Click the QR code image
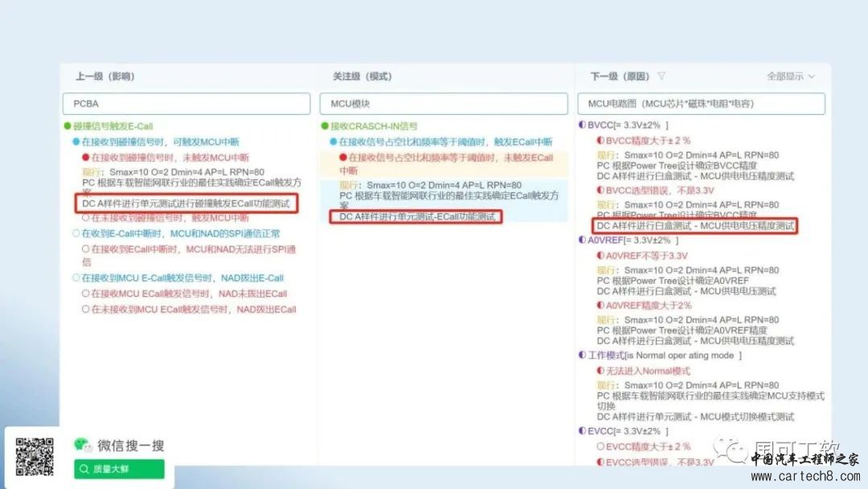Viewport: 868px width, 489px height. [35, 457]
